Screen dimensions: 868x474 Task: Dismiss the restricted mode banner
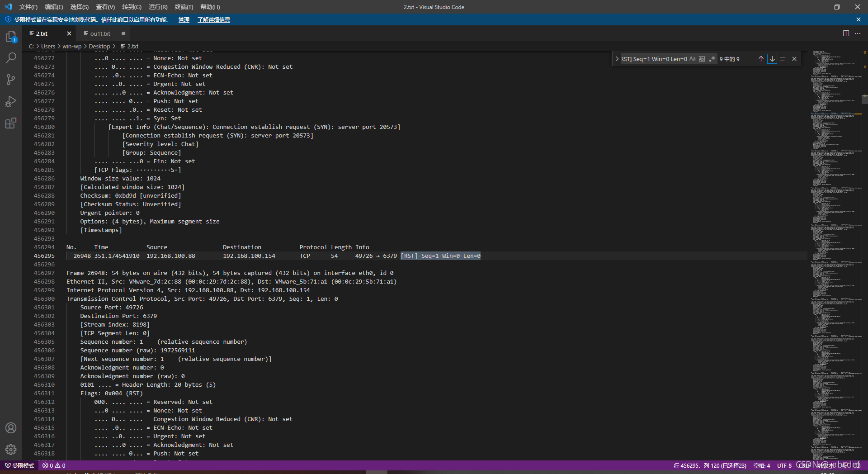[859, 19]
